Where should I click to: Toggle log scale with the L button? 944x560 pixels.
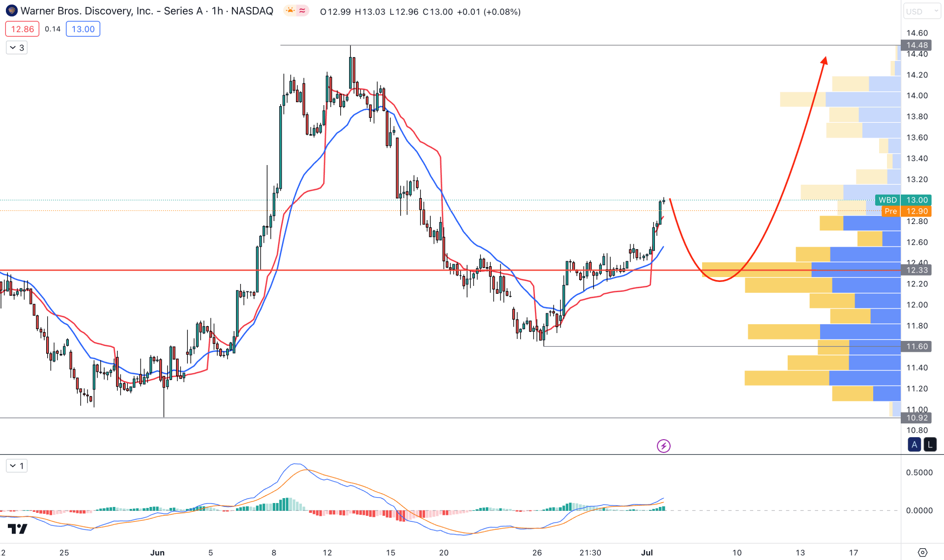pyautogui.click(x=930, y=445)
